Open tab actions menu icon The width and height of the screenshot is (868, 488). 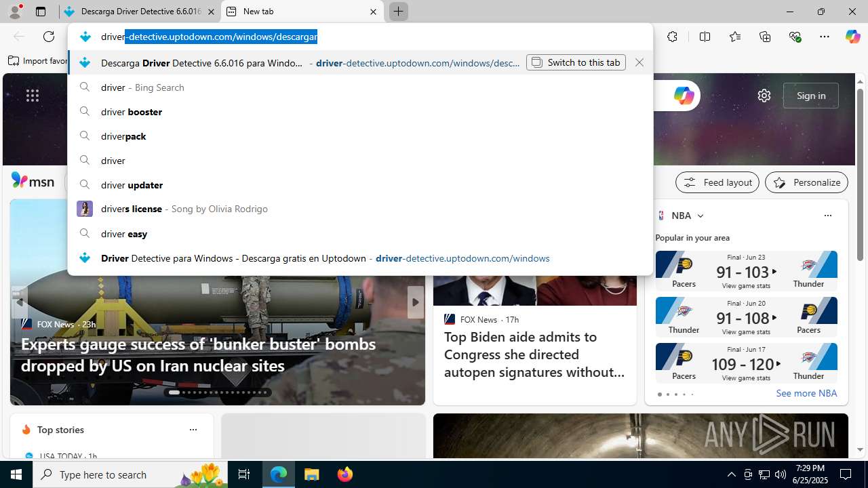click(x=41, y=12)
